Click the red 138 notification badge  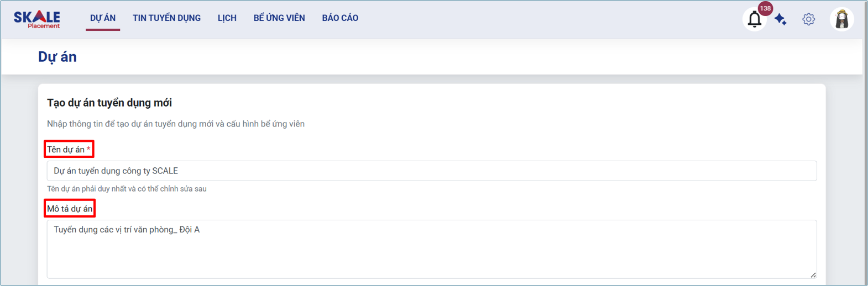point(765,8)
